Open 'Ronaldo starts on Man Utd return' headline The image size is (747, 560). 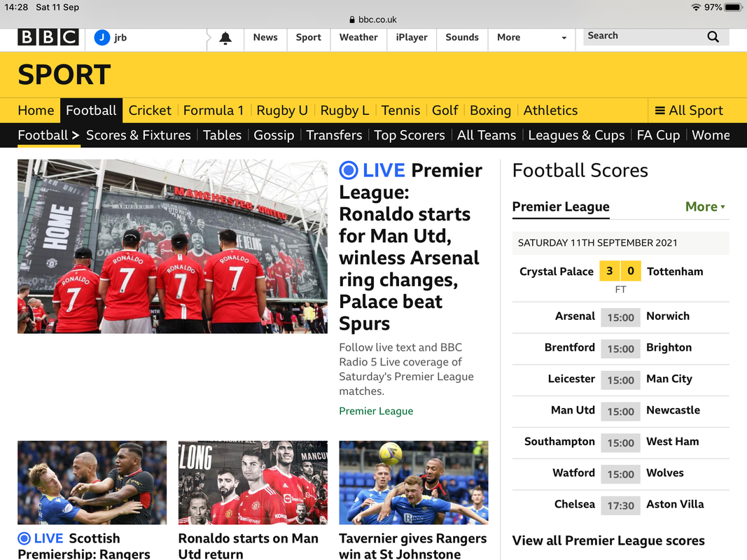point(249,546)
